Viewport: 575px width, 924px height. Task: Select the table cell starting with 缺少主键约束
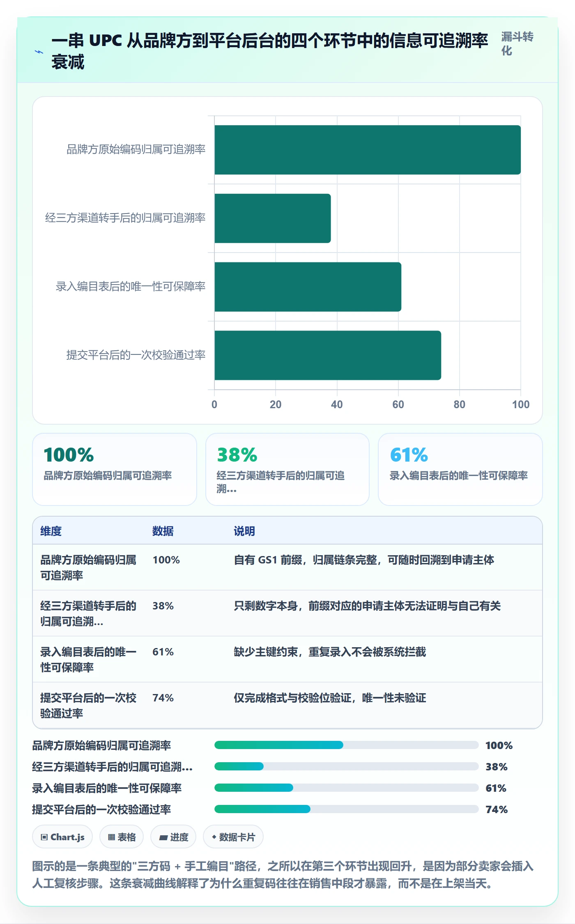pyautogui.click(x=330, y=652)
